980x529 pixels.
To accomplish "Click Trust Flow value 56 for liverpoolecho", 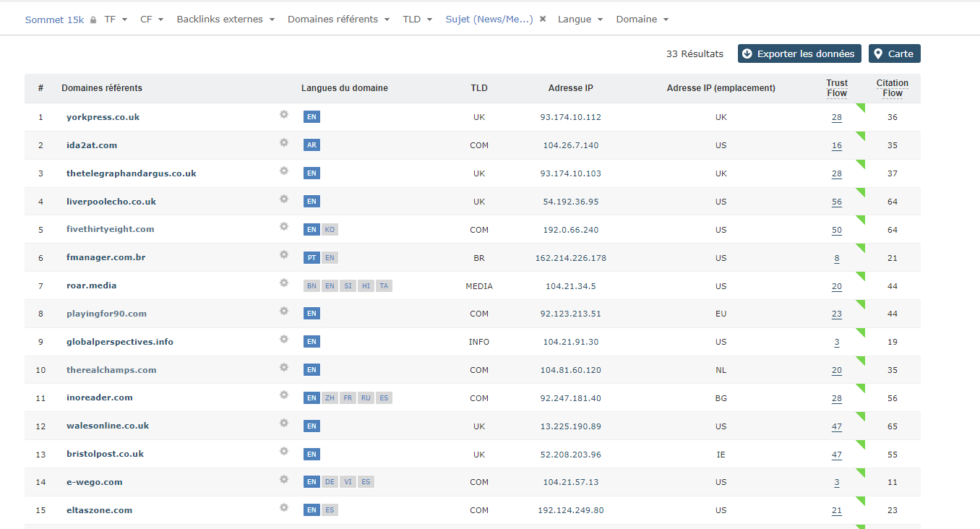I will coord(836,202).
